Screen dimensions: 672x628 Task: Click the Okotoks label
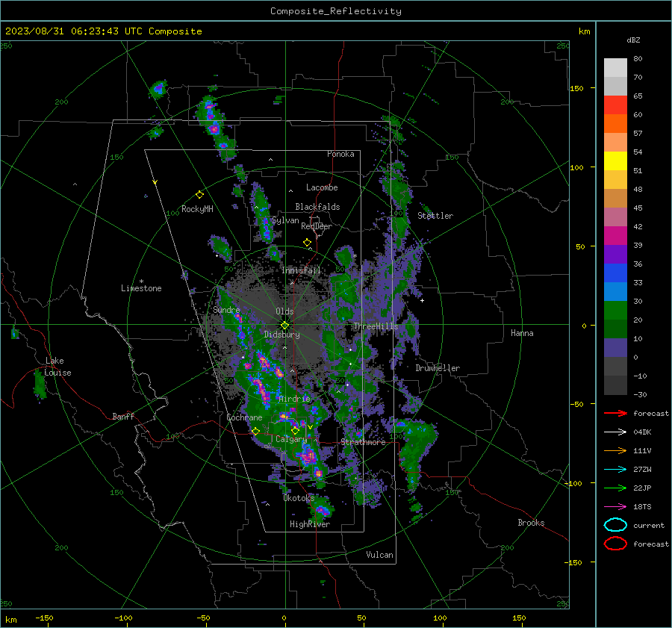click(299, 498)
